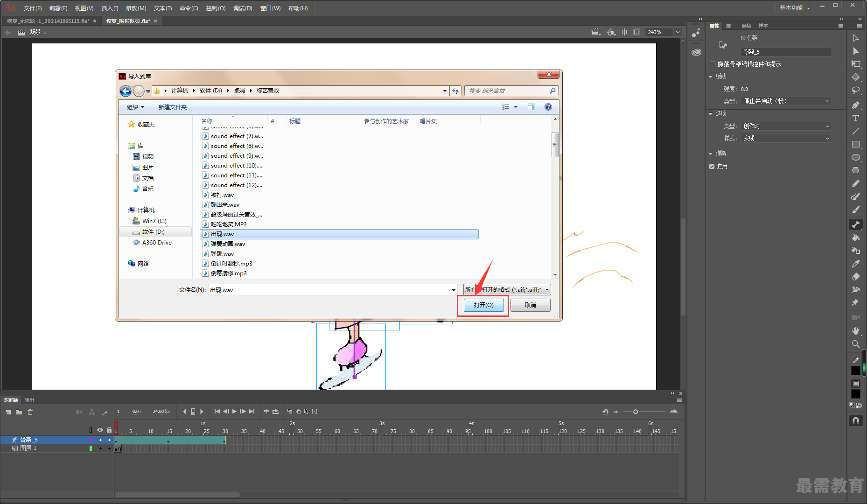This screenshot has width=867, height=504.
Task: Select the Eraser tool
Action: point(856,277)
